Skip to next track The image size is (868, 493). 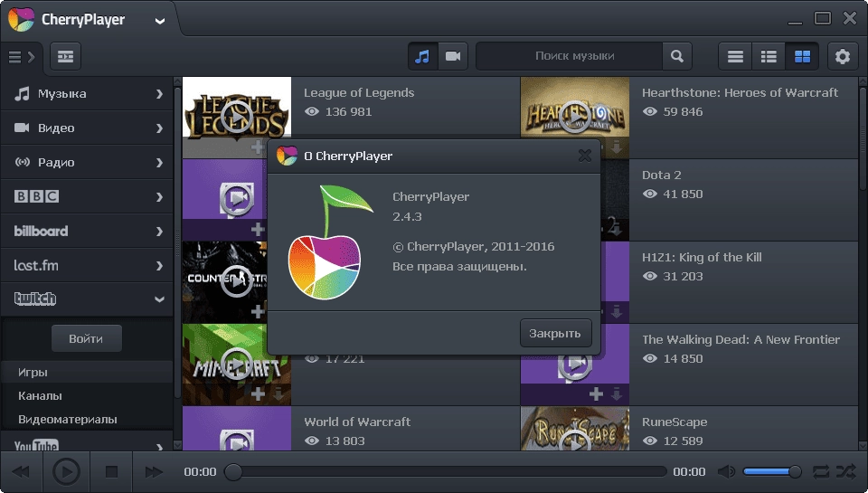pyautogui.click(x=154, y=472)
